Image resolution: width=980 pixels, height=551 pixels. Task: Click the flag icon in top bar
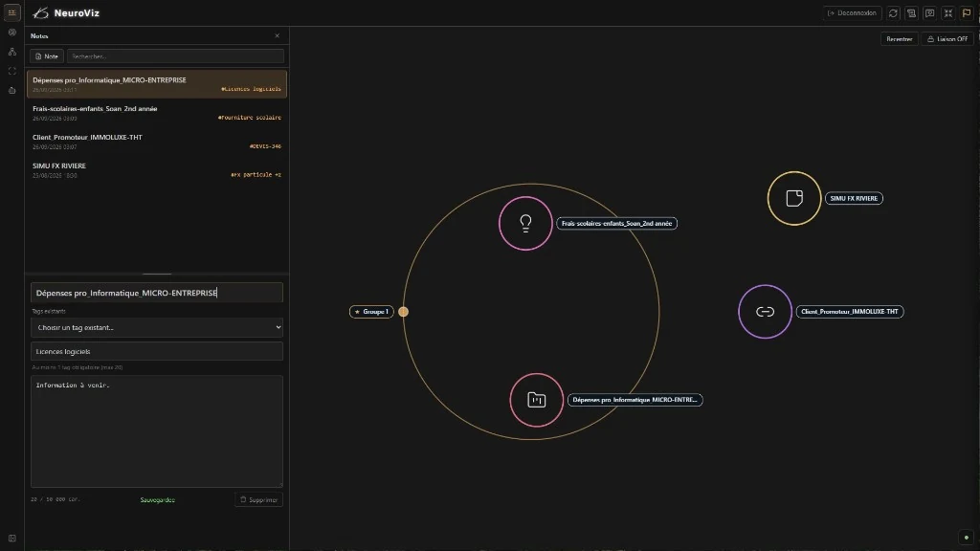click(967, 13)
